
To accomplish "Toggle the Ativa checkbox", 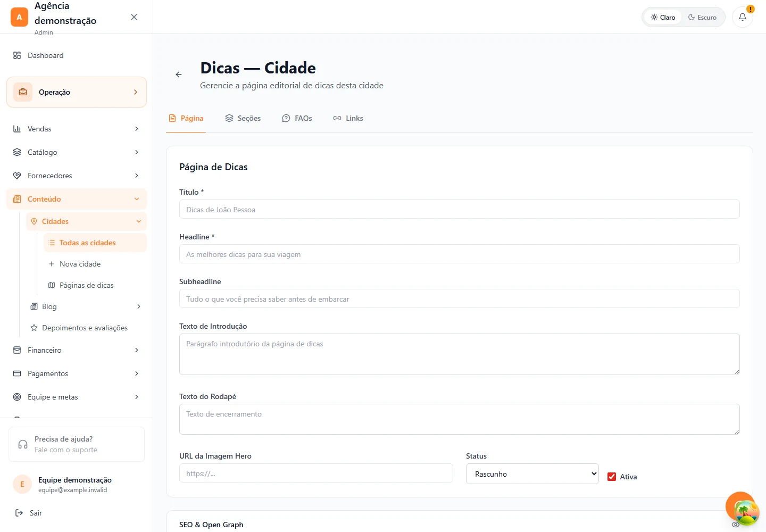I will pos(612,477).
